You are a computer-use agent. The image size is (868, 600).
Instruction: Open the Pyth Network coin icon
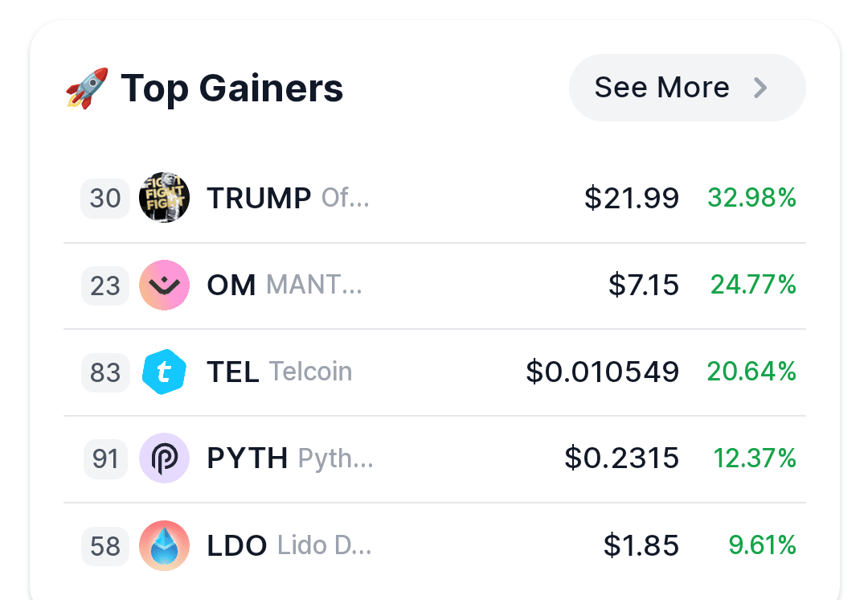click(x=164, y=458)
